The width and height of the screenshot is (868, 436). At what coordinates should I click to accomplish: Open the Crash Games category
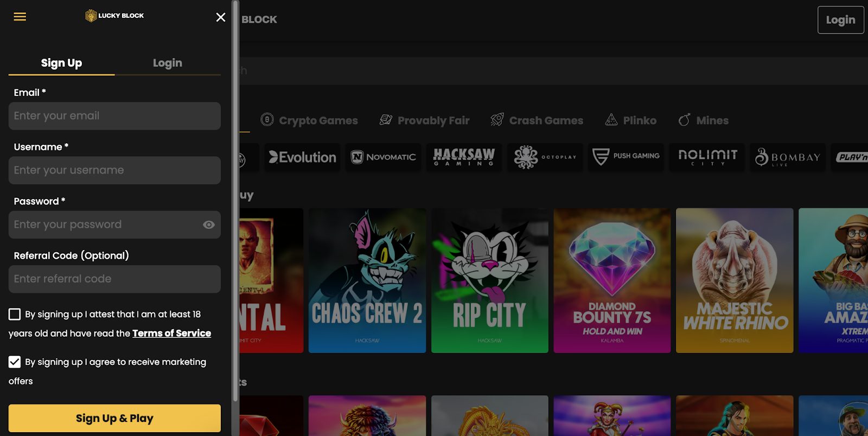(537, 120)
